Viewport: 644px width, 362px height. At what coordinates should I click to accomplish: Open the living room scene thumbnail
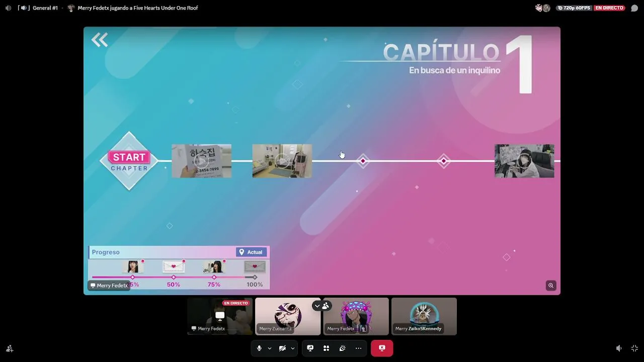[x=282, y=161]
